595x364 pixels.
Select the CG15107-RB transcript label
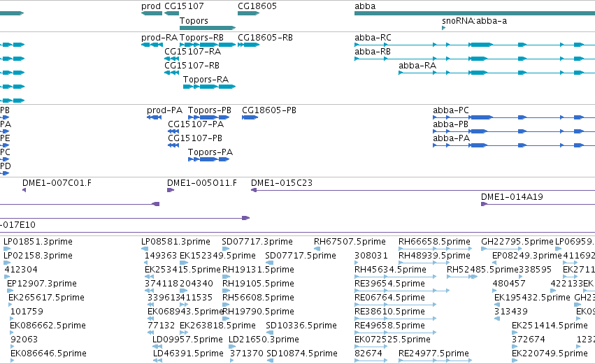click(x=192, y=66)
